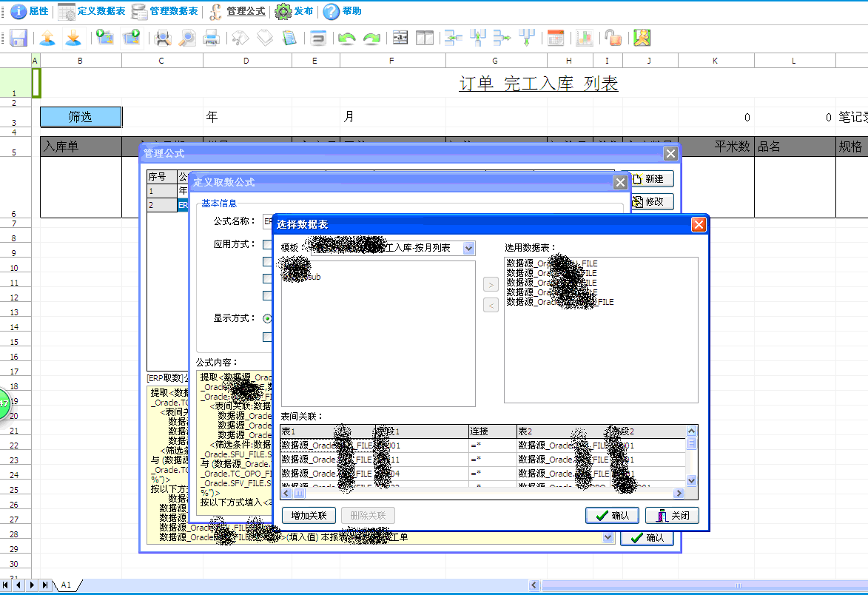This screenshot has height=595, width=868.
Task: Click the redo green arrow icon
Action: pyautogui.click(x=371, y=38)
